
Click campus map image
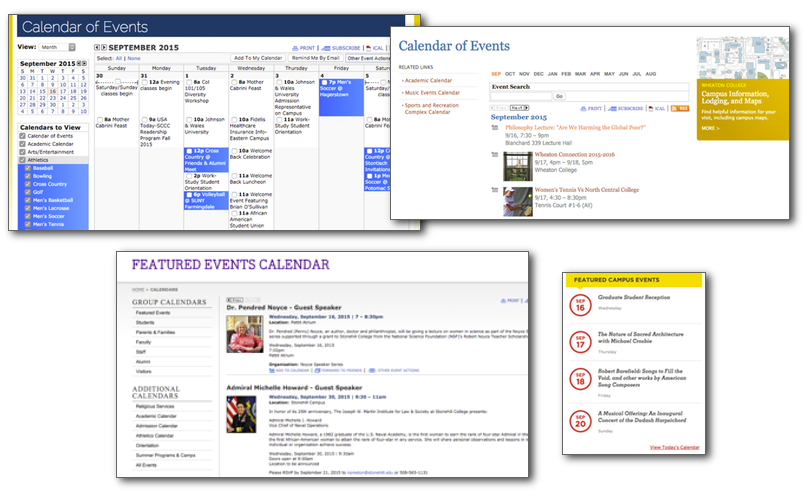tap(742, 58)
